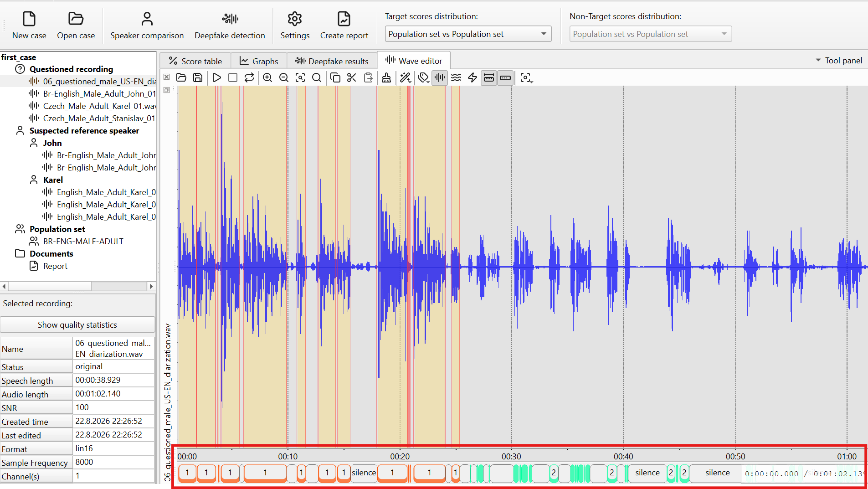Image resolution: width=868 pixels, height=489 pixels.
Task: Select the Documents folder node
Action: (51, 254)
